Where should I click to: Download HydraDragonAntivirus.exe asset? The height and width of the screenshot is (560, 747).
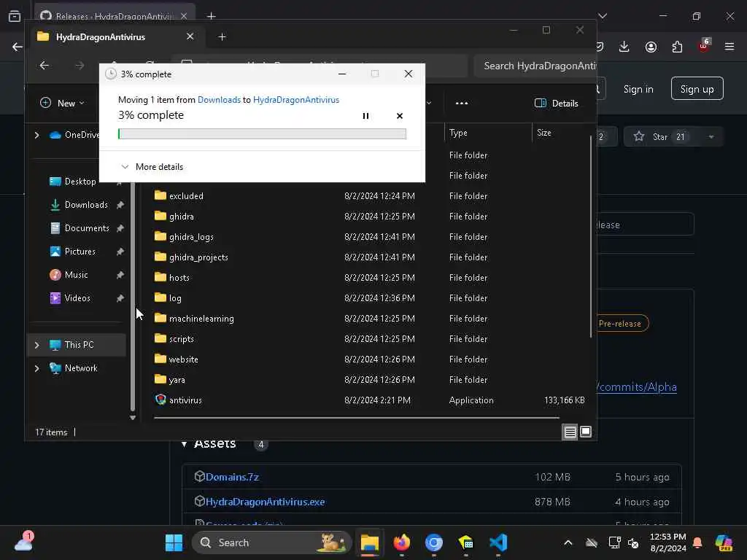click(x=265, y=502)
